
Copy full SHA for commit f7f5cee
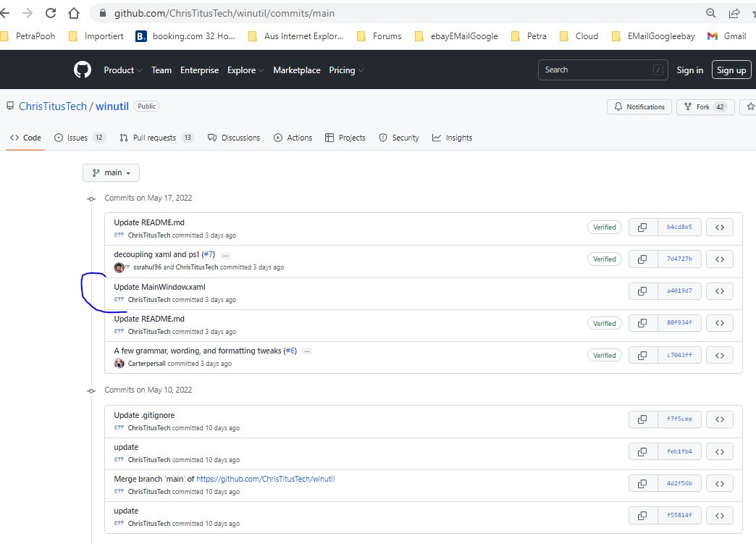click(643, 419)
